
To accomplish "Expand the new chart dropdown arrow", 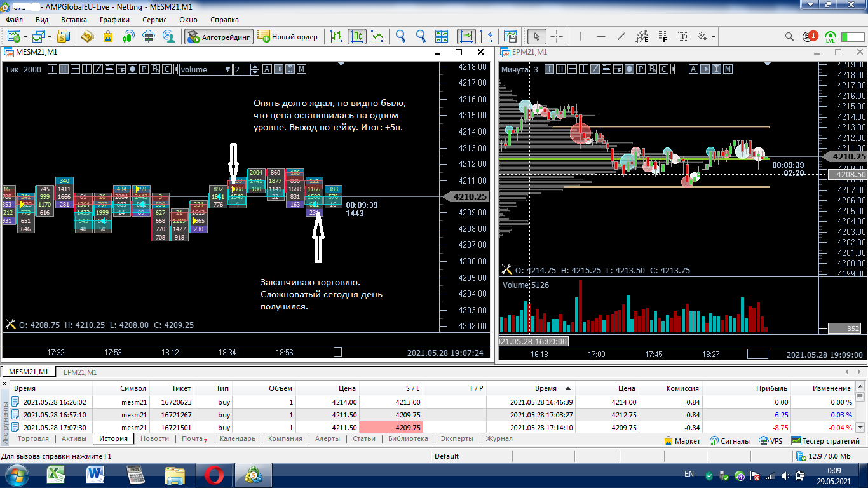I will tap(25, 36).
